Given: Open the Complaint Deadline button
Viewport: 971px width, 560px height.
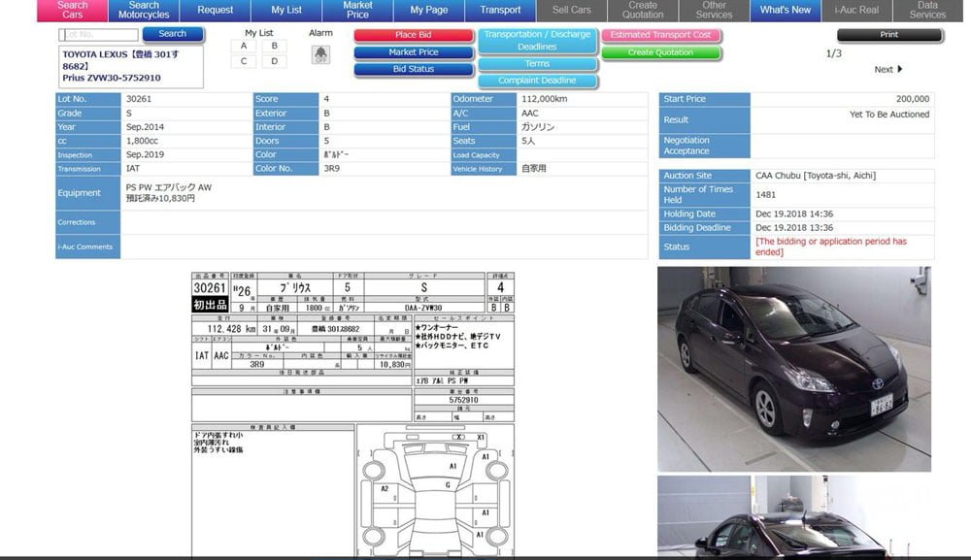Looking at the screenshot, I should click(537, 81).
